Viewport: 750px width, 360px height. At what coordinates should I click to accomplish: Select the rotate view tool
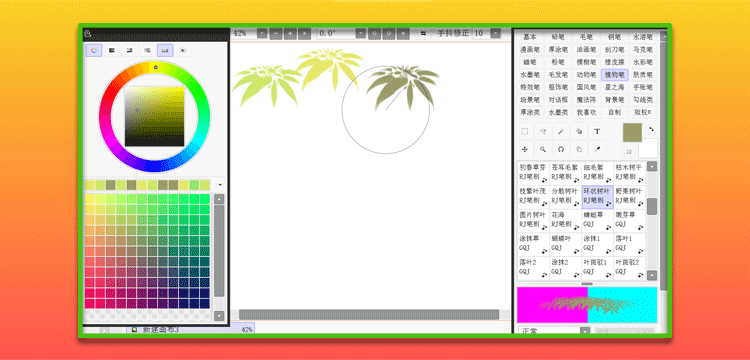pos(561,149)
